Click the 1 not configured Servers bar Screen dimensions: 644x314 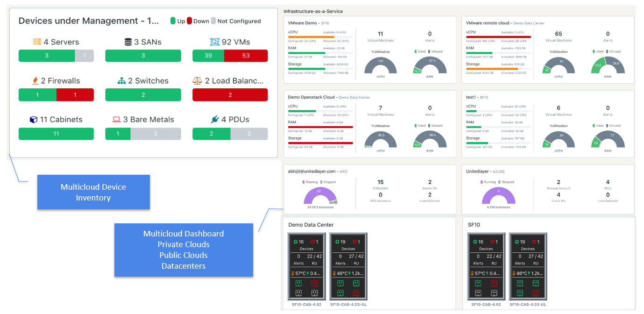coord(85,56)
